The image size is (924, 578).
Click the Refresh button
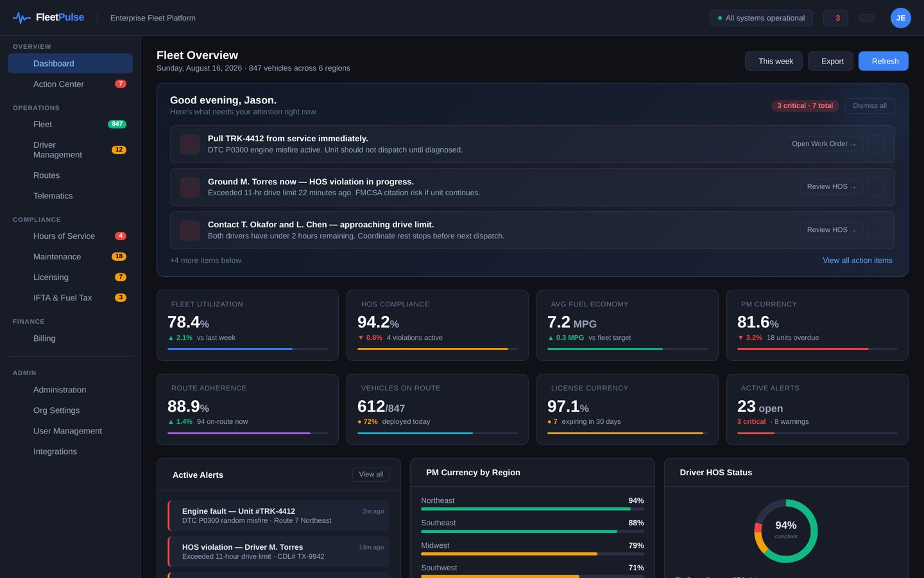pos(884,61)
